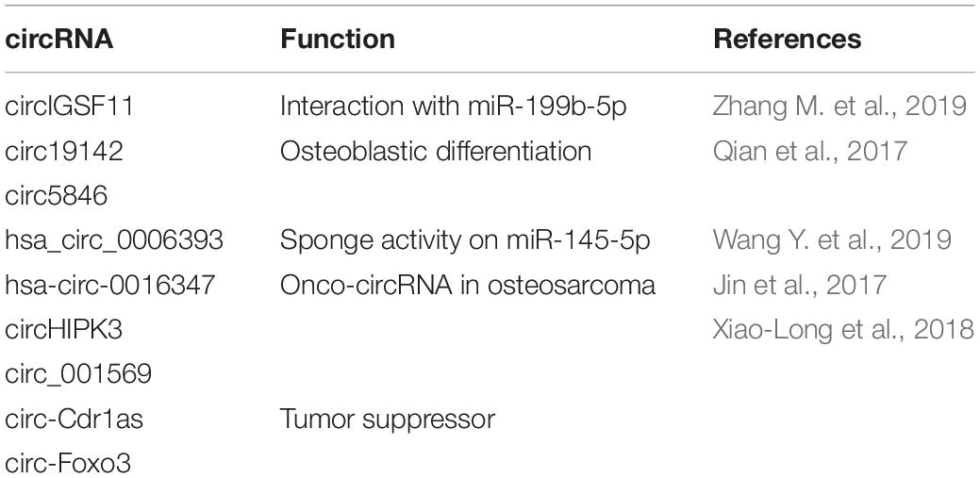Click the circ_001569 table cell
The width and height of the screenshot is (980, 478).
pos(78,375)
